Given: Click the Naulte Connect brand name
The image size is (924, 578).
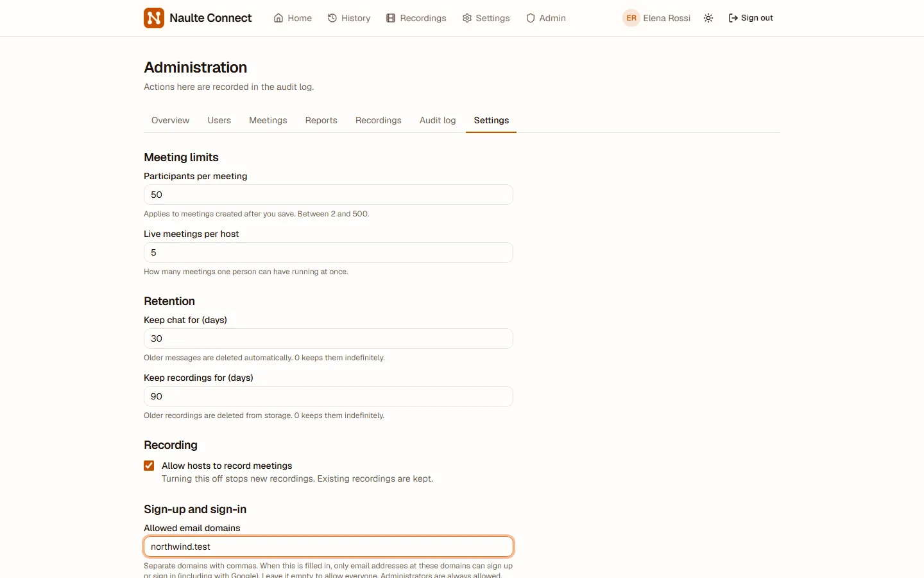Looking at the screenshot, I should click(210, 18).
